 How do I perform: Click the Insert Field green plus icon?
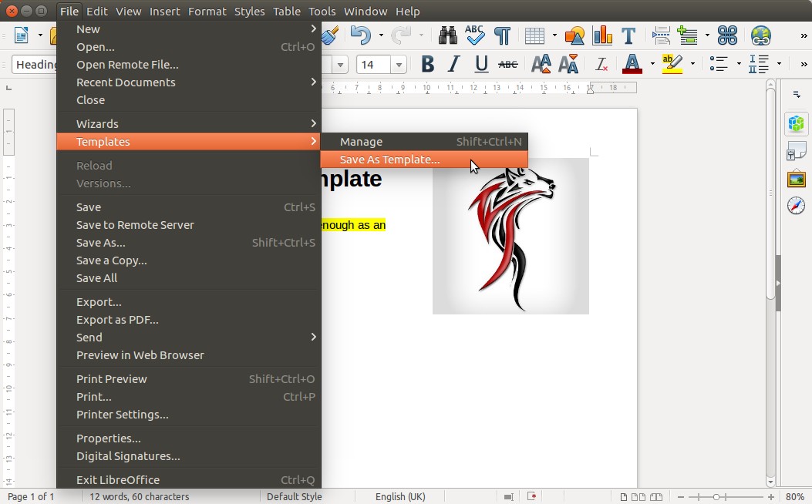688,35
